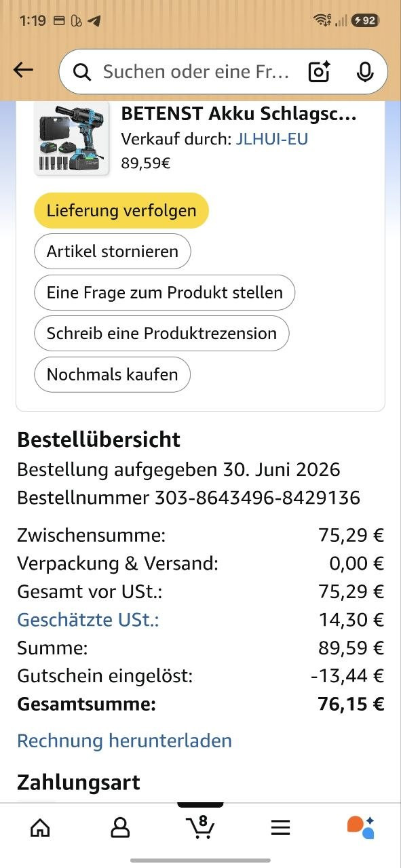401x868 pixels.
Task: Open the account profile icon
Action: [x=120, y=827]
